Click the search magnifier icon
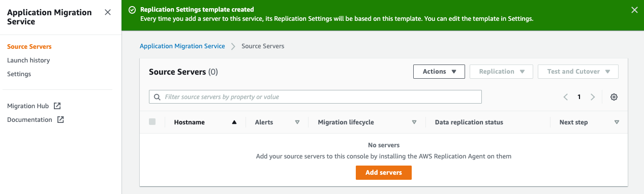 coord(157,97)
